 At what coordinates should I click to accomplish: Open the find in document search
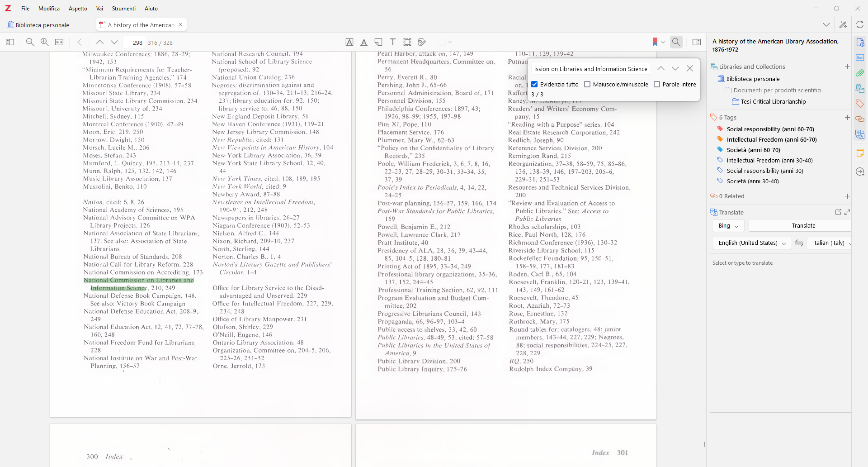point(676,42)
